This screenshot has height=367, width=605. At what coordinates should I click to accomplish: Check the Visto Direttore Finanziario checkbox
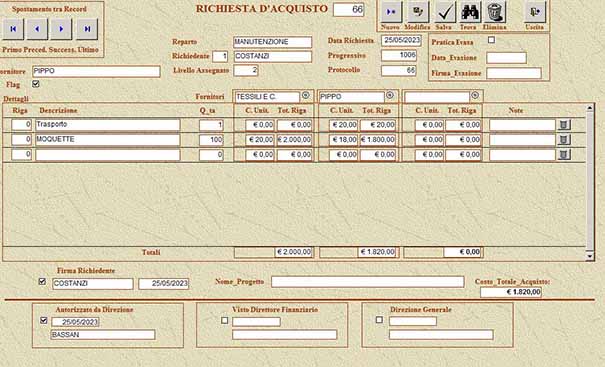[225, 320]
